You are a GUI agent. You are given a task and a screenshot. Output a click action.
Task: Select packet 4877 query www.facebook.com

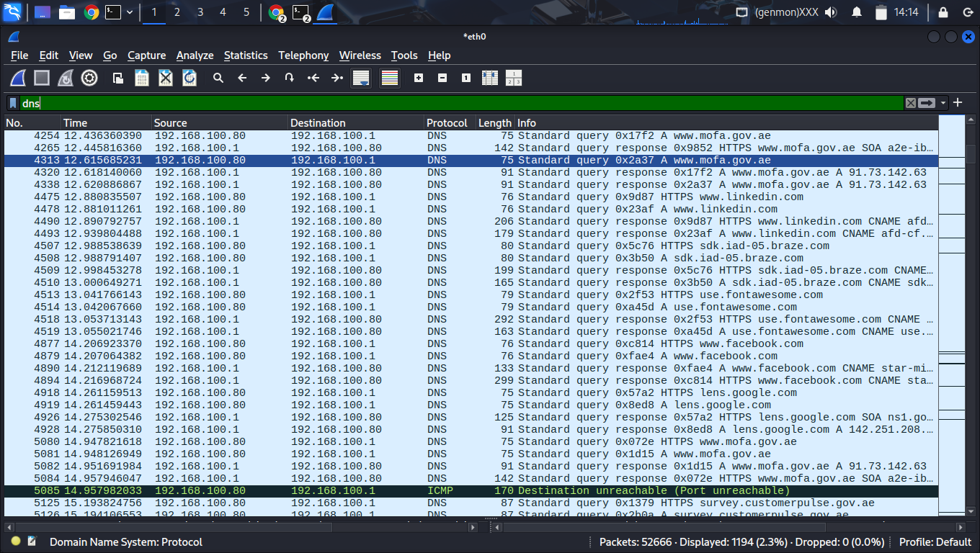tap(471, 344)
